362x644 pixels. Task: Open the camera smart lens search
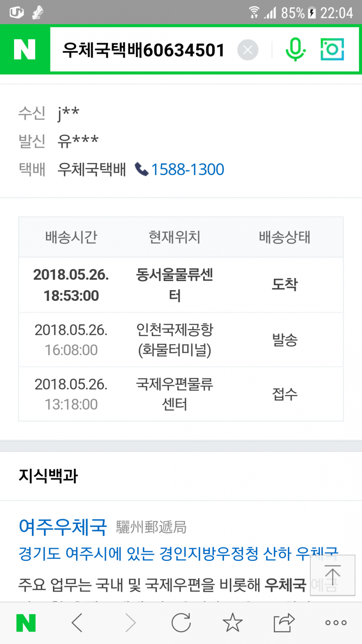[332, 50]
